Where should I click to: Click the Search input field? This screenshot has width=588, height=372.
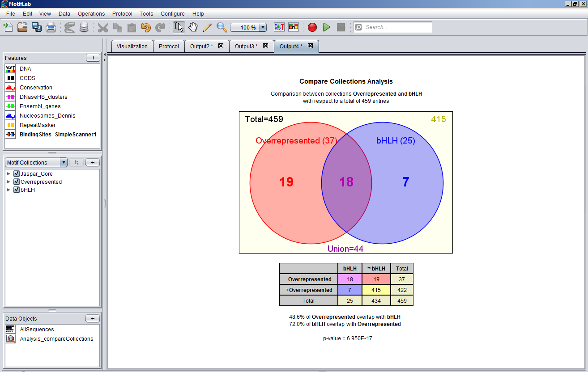point(393,27)
